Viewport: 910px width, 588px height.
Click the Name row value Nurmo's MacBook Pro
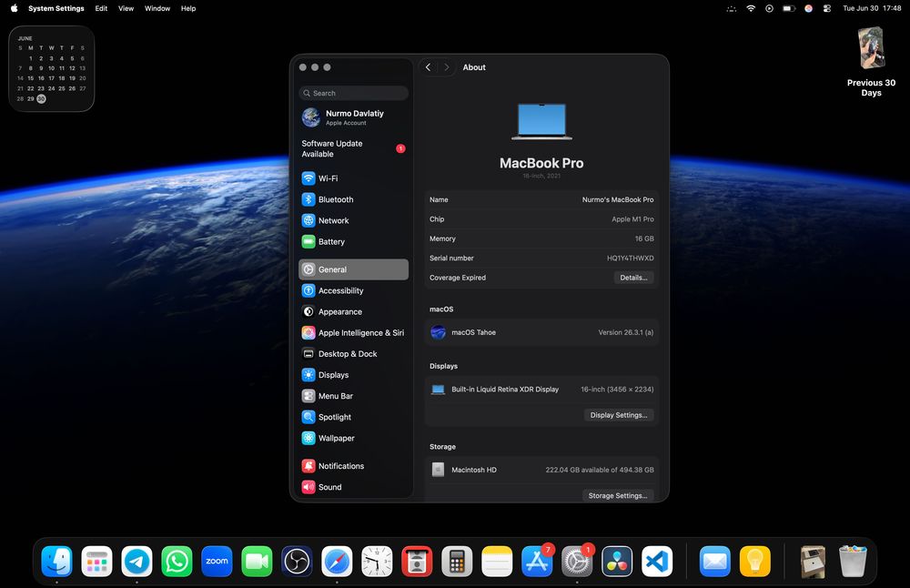pos(618,199)
